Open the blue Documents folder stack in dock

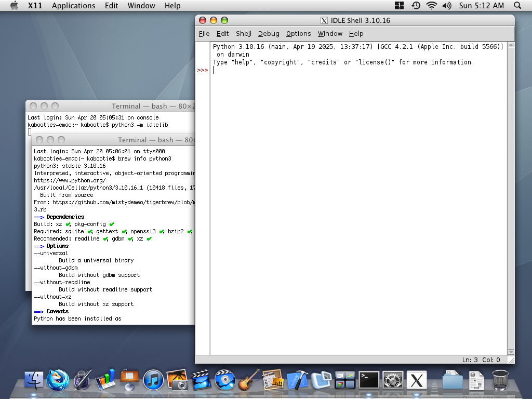tap(453, 380)
